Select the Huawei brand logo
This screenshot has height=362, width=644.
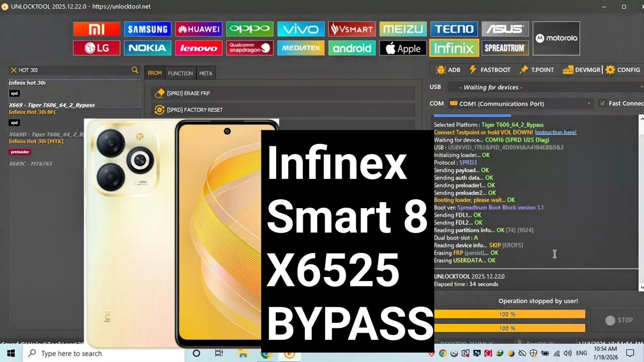point(199,29)
